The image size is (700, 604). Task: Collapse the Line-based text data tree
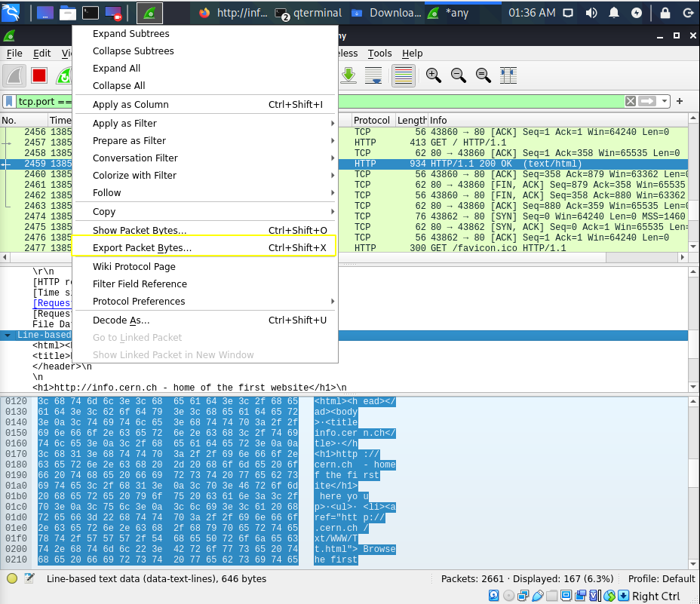[8, 335]
